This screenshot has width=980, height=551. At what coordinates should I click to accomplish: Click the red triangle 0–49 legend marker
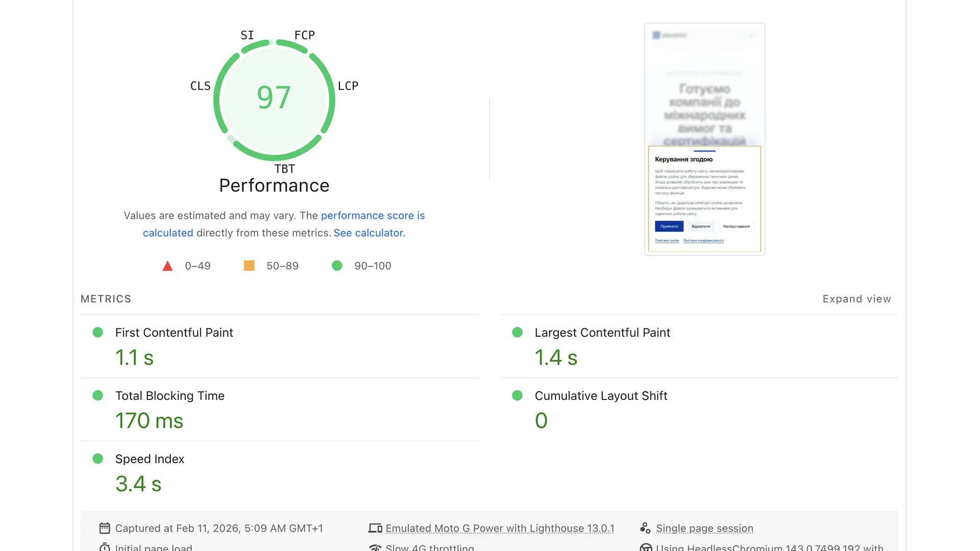coord(167,265)
